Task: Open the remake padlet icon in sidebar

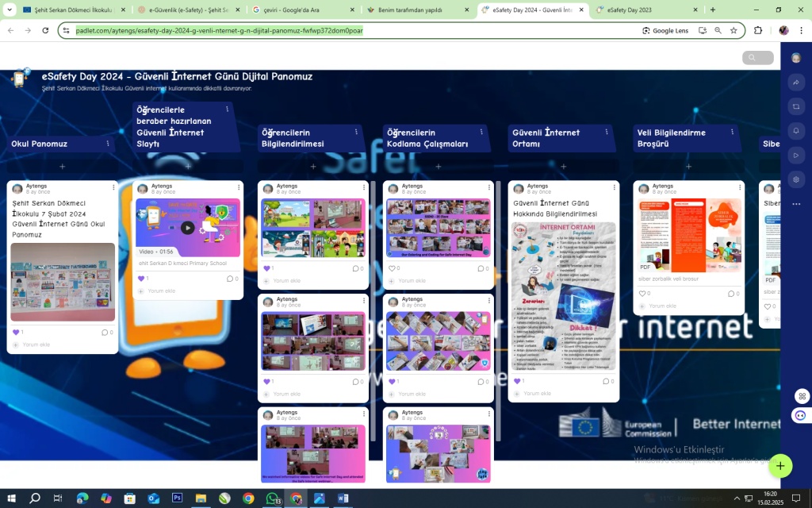Action: tap(796, 106)
